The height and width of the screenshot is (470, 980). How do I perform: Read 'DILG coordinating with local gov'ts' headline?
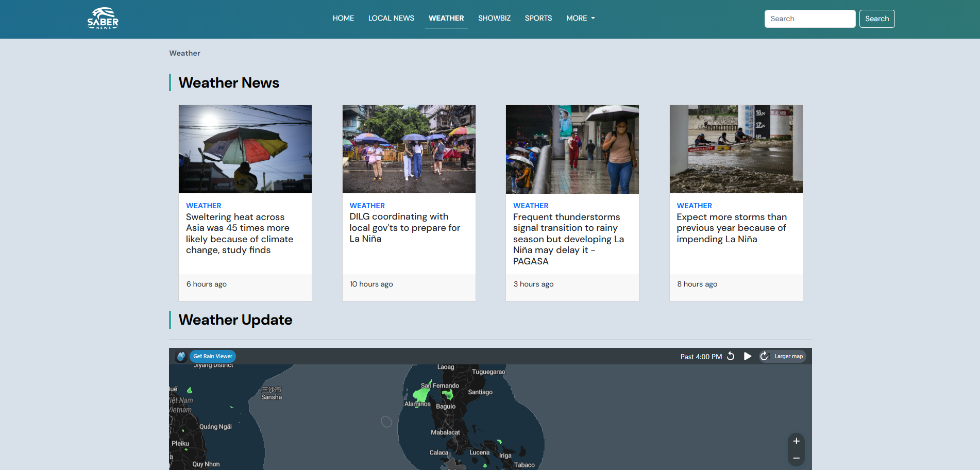(405, 228)
